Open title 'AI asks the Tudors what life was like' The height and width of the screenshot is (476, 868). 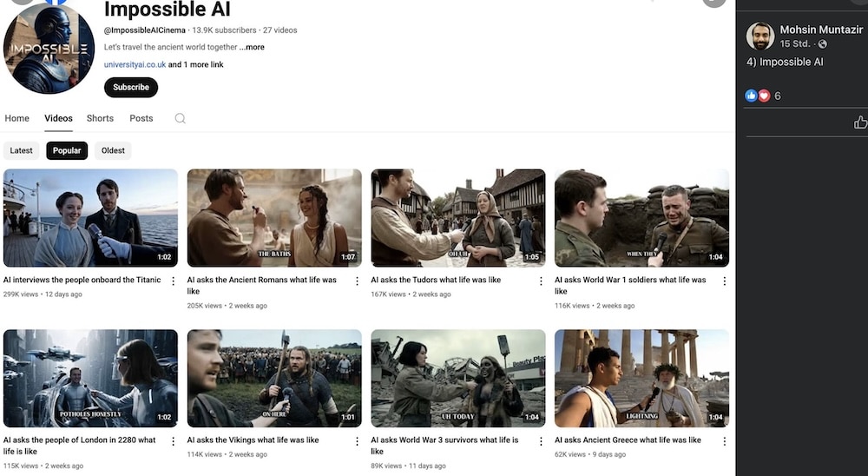coord(436,280)
